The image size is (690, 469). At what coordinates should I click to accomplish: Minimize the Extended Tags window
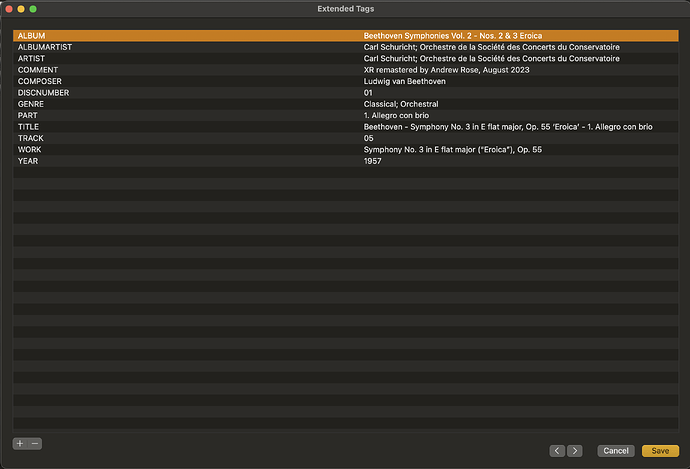click(21, 9)
